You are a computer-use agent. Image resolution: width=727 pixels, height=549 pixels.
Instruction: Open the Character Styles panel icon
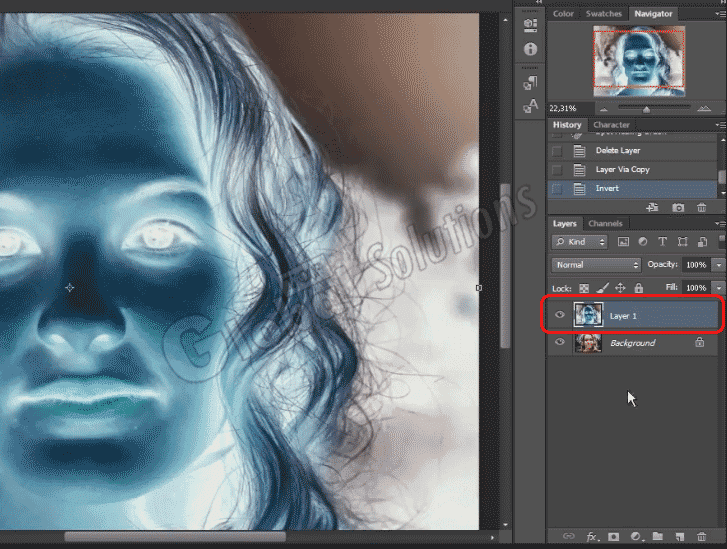(x=530, y=106)
